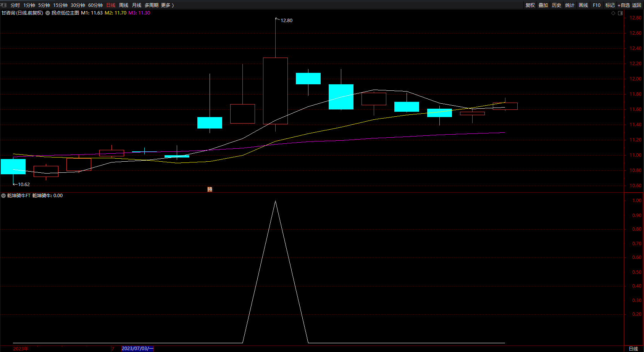Expand the 乾坤骑牛FT indicator dropdown
The height and width of the screenshot is (352, 644).
click(3, 196)
